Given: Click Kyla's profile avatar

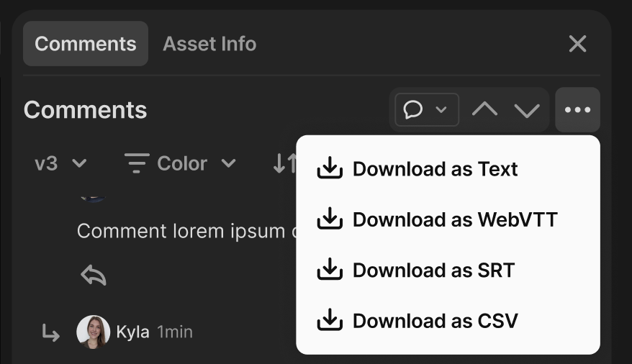Looking at the screenshot, I should pyautogui.click(x=94, y=332).
